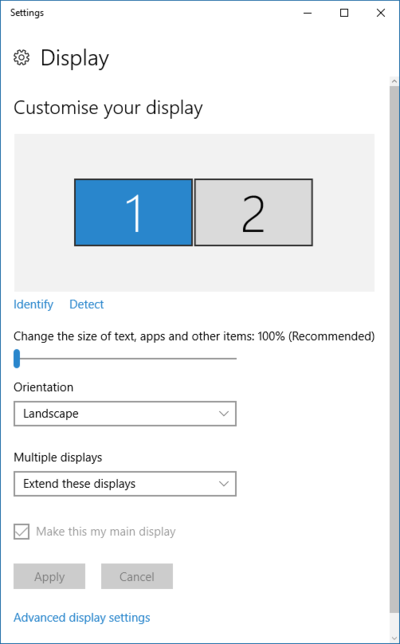Image resolution: width=400 pixels, height=644 pixels.
Task: Click the Display page title
Action: point(75,58)
